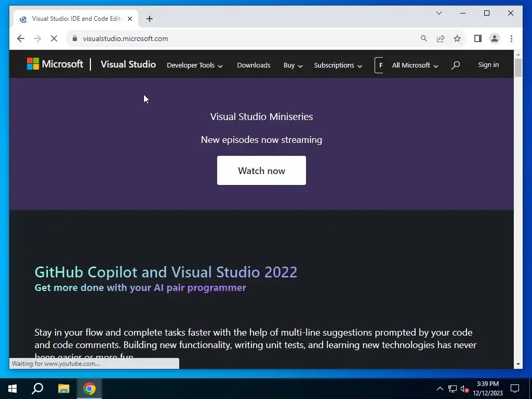Click 'Get more done with your AI pair programmer'
The image size is (532, 399).
click(140, 288)
